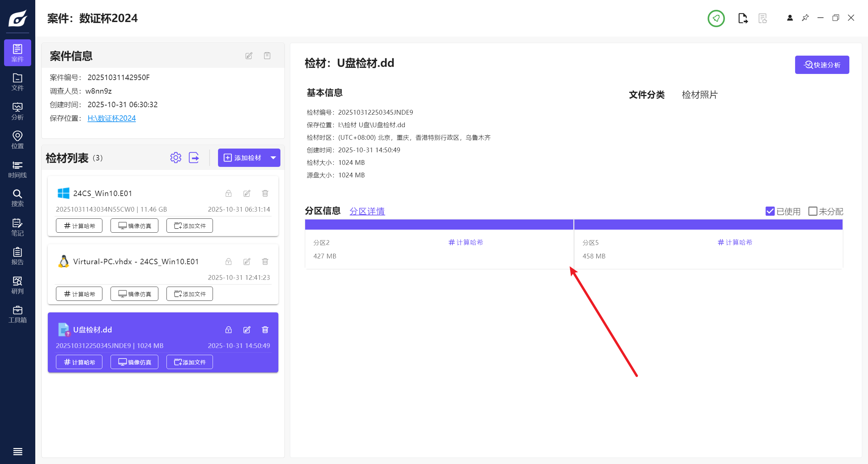
Task: Expand the bottom hamburger sidebar menu
Action: coord(18,451)
